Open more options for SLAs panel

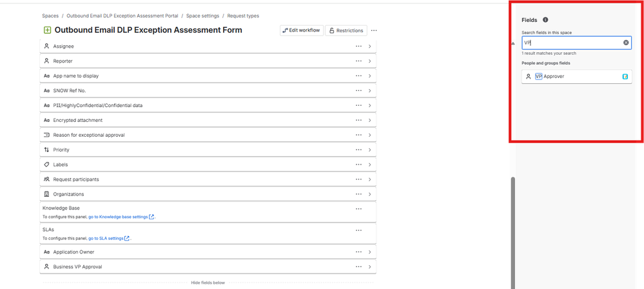(358, 231)
